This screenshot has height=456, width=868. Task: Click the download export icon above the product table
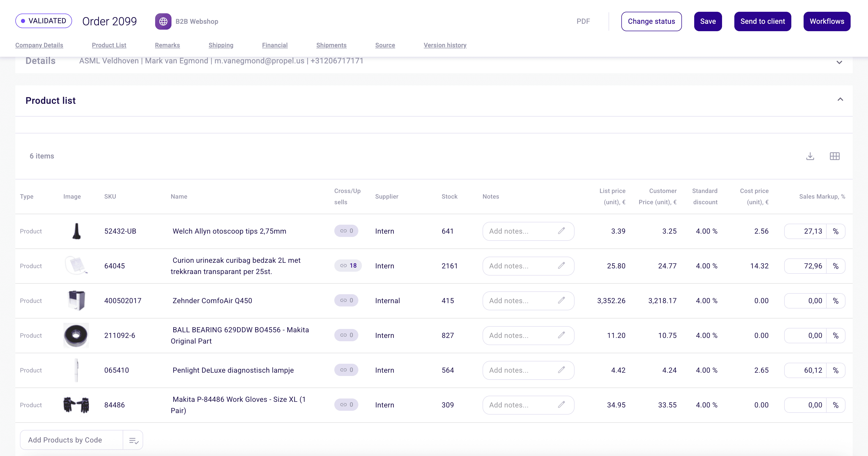click(810, 156)
